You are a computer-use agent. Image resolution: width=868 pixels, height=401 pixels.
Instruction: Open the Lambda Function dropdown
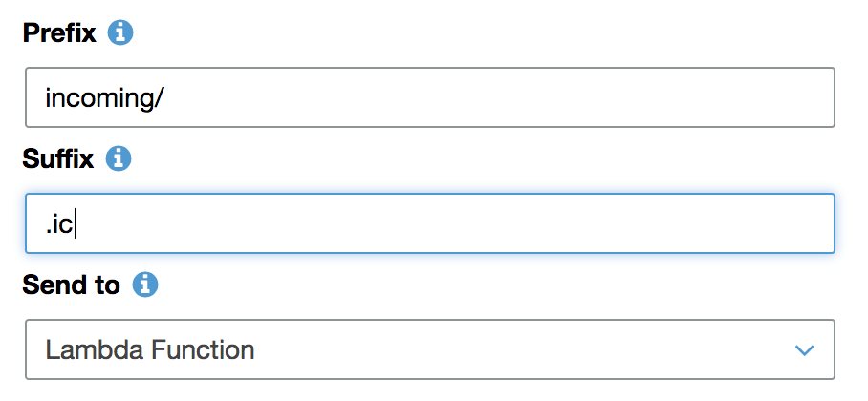[430, 350]
